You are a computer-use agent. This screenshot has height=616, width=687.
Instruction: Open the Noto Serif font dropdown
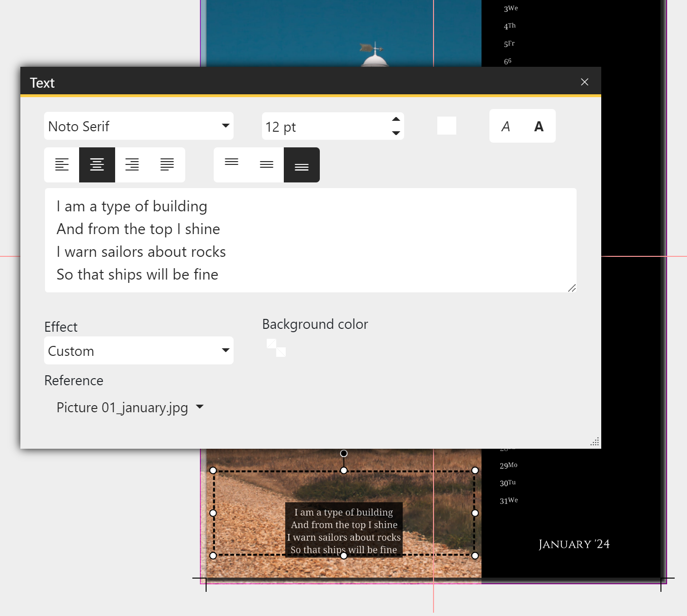tap(138, 126)
